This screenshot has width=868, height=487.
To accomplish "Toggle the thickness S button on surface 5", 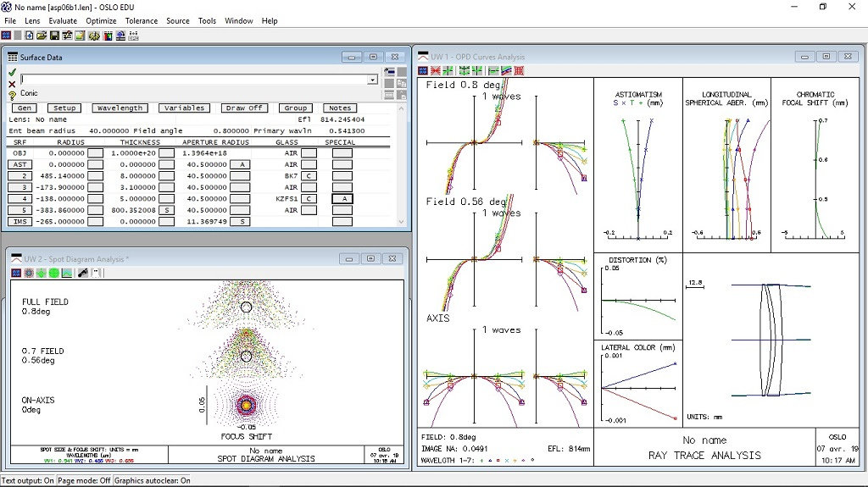I will point(167,210).
